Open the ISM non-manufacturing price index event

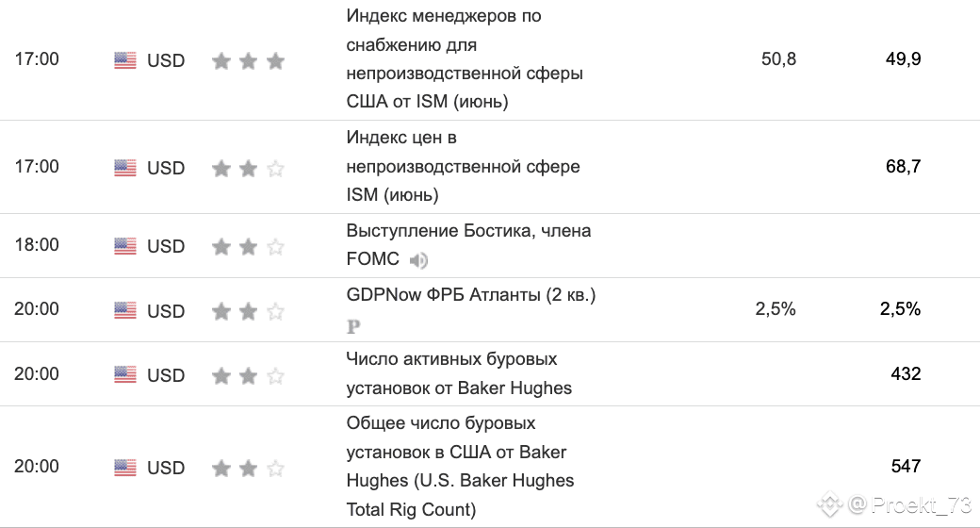(x=463, y=166)
